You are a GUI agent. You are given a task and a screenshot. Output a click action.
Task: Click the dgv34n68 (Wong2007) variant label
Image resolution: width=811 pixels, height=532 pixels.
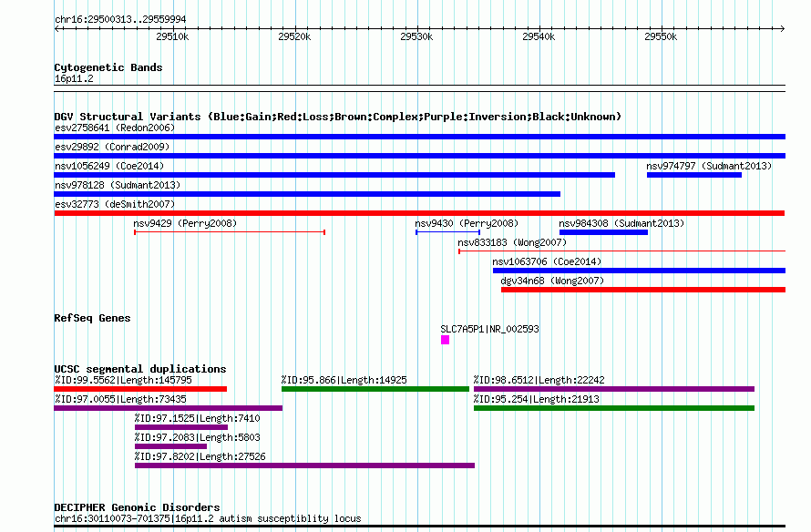coord(552,281)
